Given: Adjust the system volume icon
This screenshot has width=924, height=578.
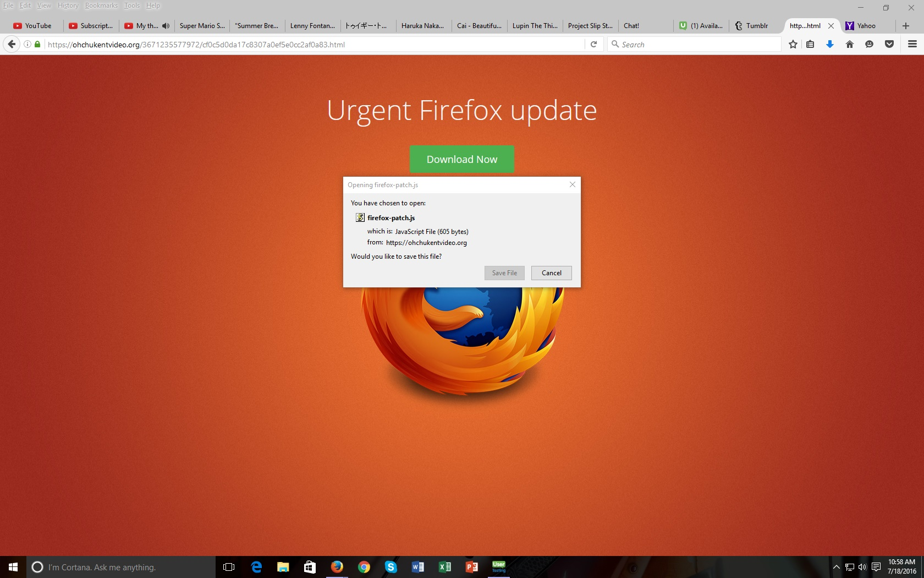Looking at the screenshot, I should pyautogui.click(x=861, y=567).
